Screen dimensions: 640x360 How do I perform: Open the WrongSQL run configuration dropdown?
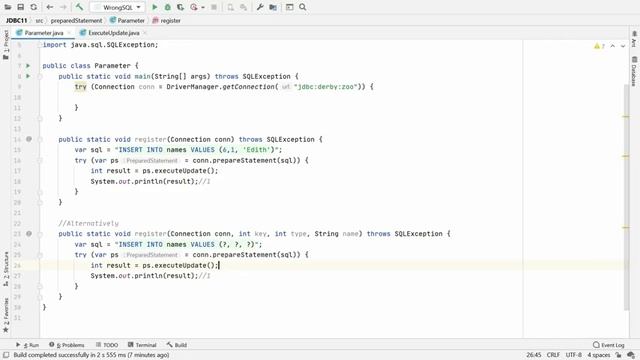pyautogui.click(x=118, y=7)
